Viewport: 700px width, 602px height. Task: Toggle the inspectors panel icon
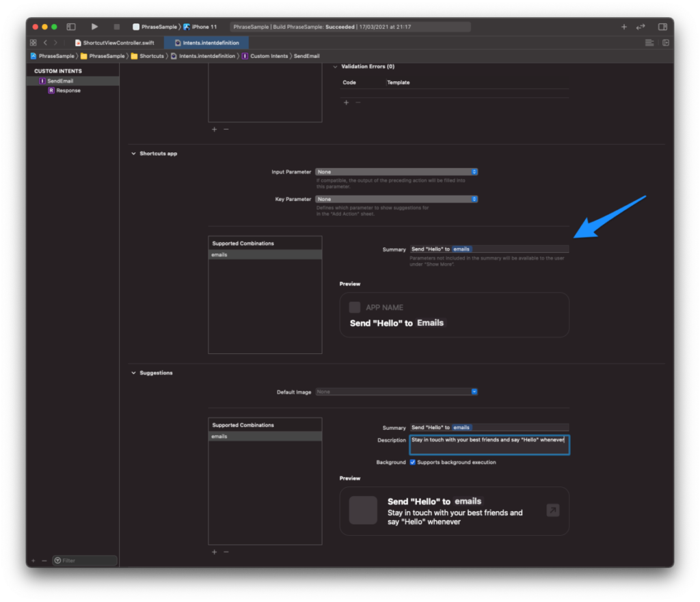662,27
